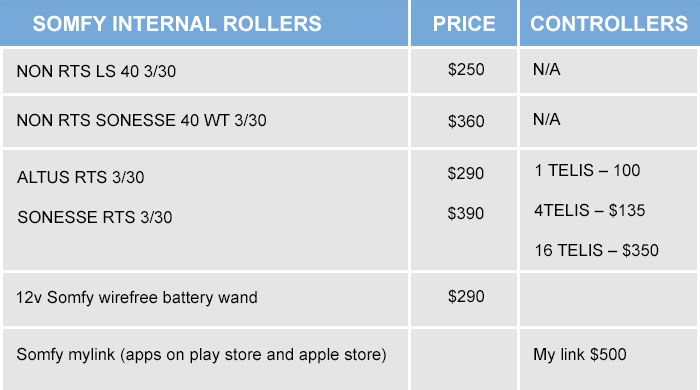Select the 1 TELIS – 100 controller
The width and height of the screenshot is (700, 390).
(588, 170)
